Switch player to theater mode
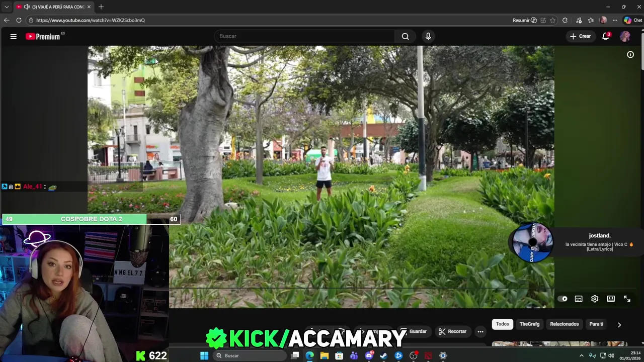The height and width of the screenshot is (362, 644). coord(611,299)
